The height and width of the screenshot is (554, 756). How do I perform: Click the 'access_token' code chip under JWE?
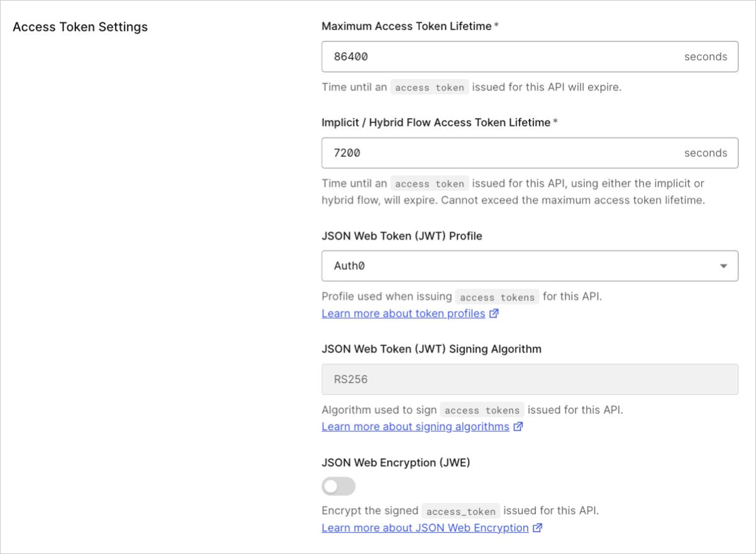pyautogui.click(x=461, y=511)
